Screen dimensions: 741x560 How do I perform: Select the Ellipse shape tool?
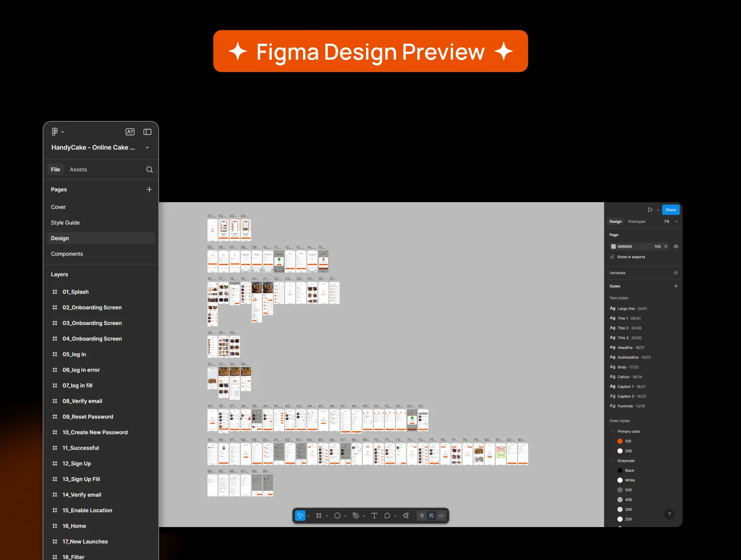click(x=337, y=516)
